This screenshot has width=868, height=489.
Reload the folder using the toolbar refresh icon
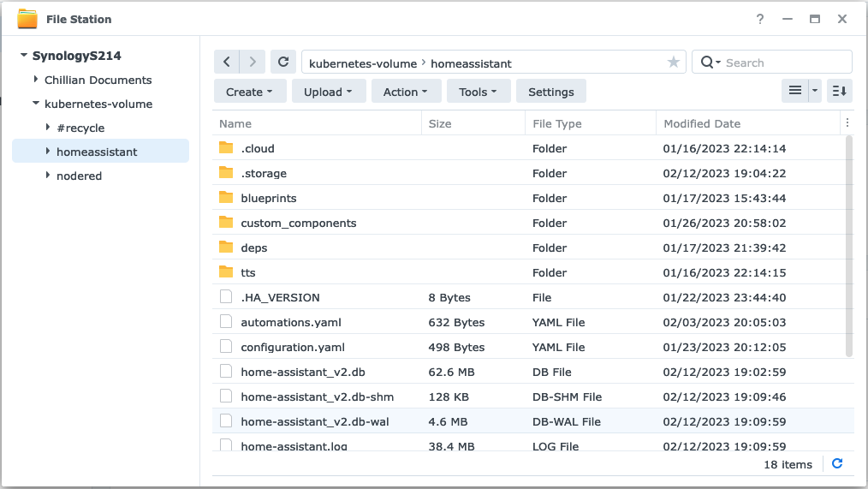pos(282,62)
